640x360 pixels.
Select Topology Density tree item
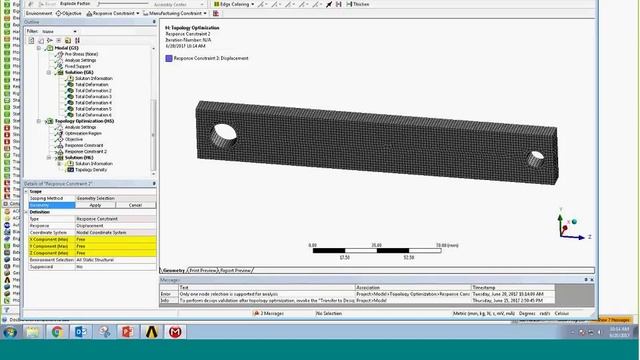[91, 170]
